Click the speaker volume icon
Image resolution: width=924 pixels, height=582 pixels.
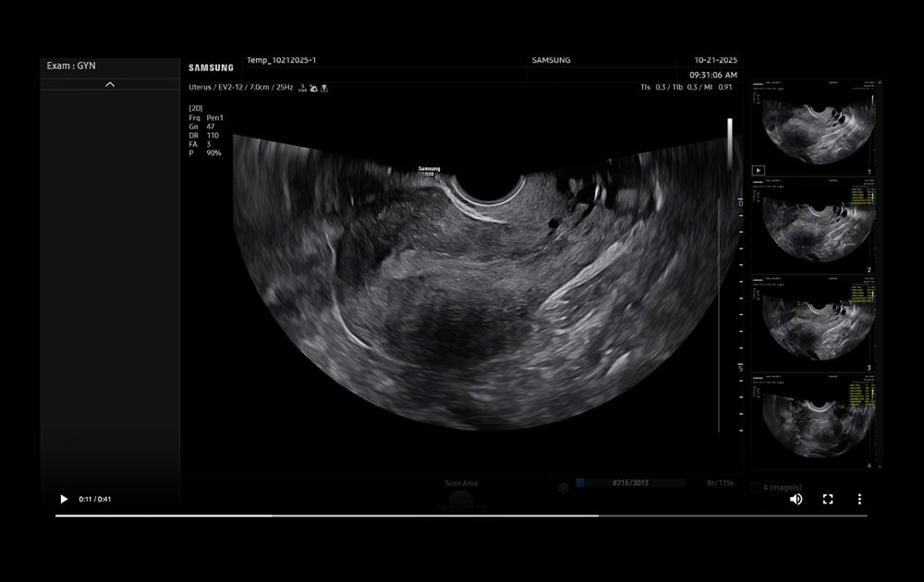click(796, 499)
